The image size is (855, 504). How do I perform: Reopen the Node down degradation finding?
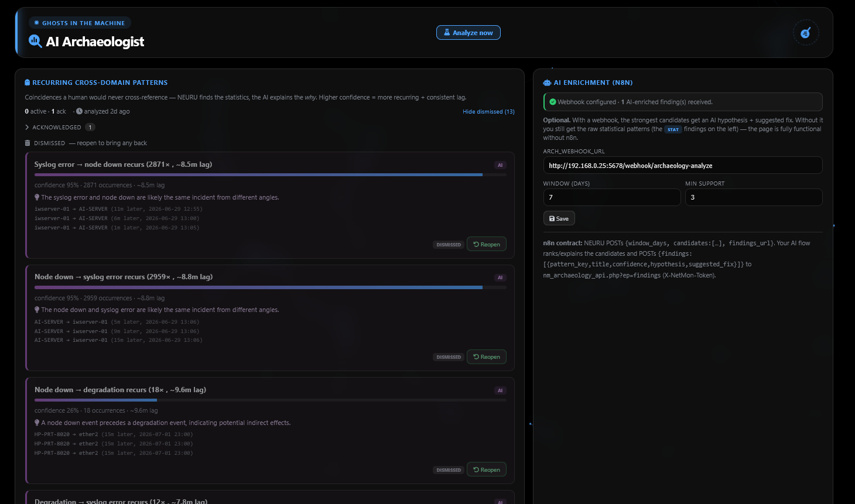pos(487,469)
